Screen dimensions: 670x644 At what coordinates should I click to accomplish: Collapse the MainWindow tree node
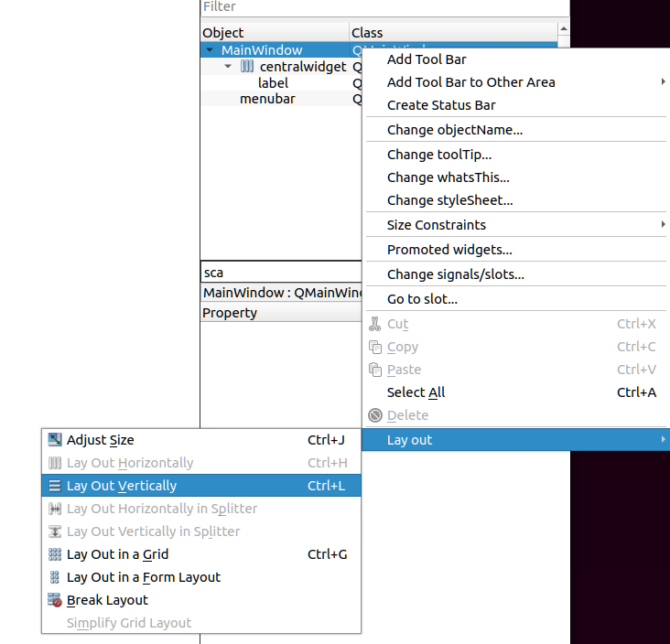[x=210, y=50]
